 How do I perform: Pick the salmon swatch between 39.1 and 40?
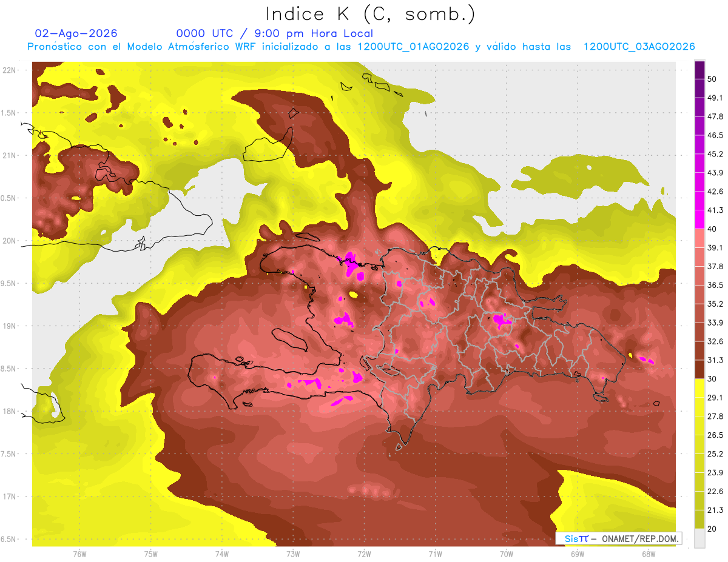700,238
